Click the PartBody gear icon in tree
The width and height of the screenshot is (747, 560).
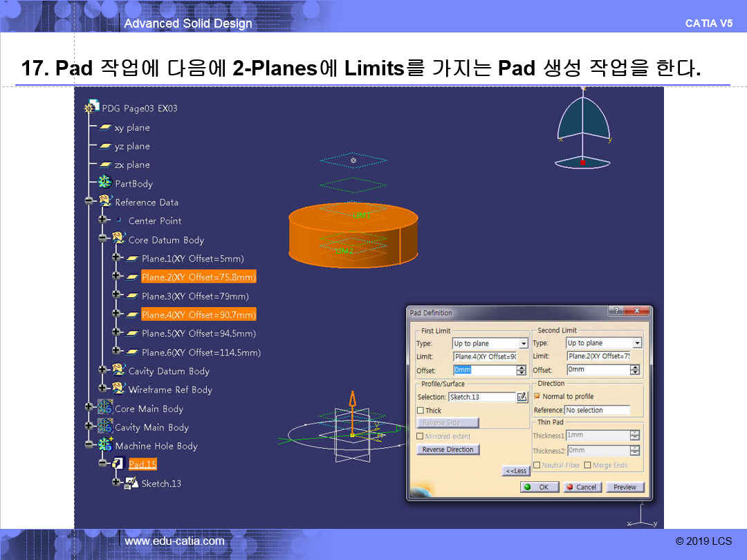[105, 183]
